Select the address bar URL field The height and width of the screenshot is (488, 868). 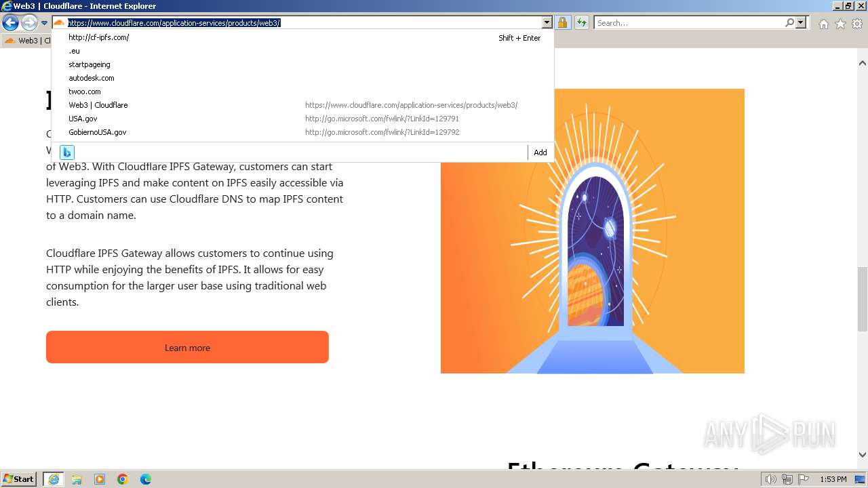point(304,23)
